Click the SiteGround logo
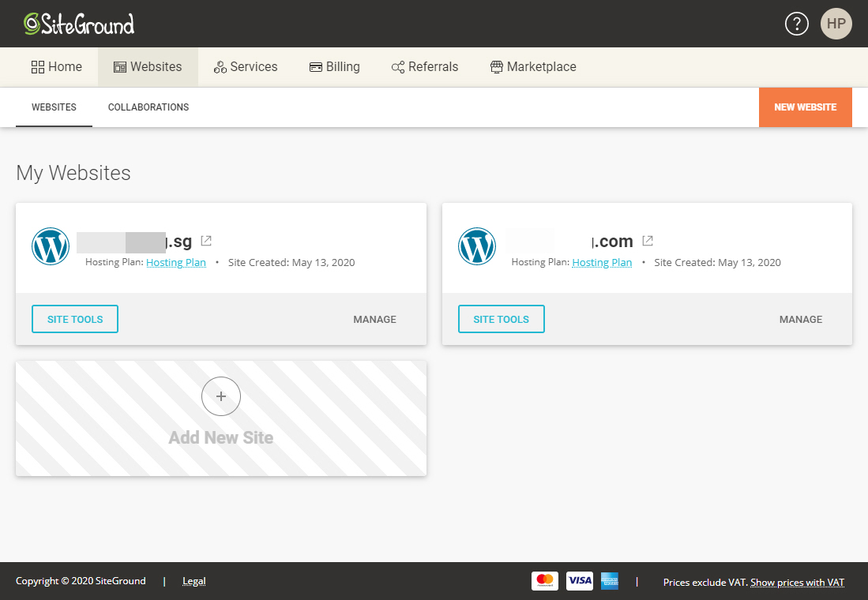 point(79,24)
